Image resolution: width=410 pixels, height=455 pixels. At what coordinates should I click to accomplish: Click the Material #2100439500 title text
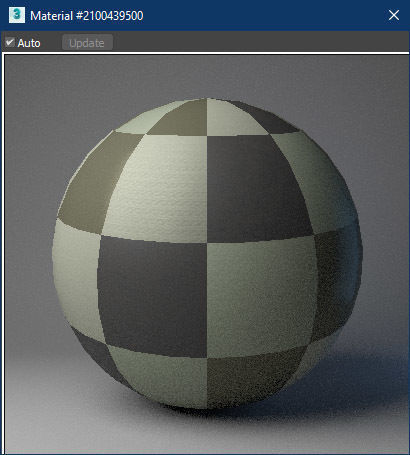[87, 16]
